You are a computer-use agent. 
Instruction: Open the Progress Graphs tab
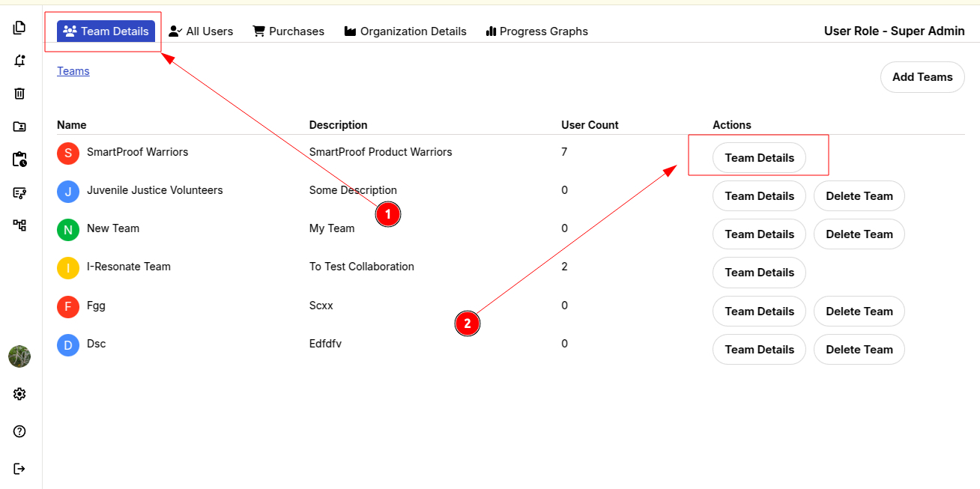(536, 31)
